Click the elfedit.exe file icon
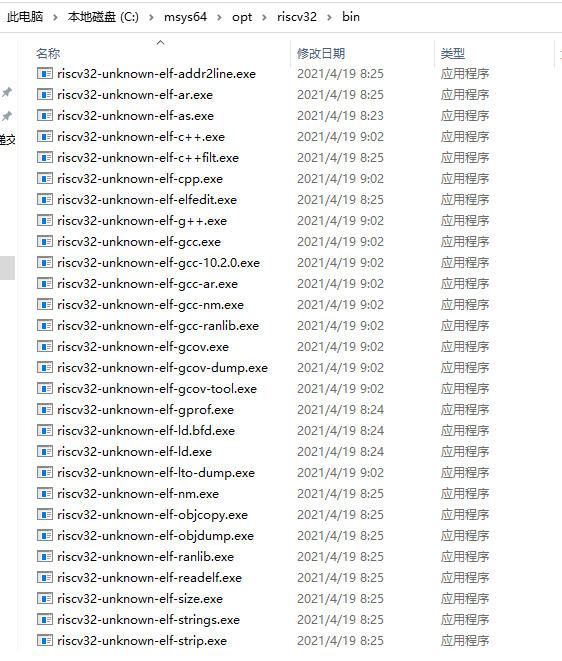Viewport: 562px width, 661px height. tap(45, 199)
